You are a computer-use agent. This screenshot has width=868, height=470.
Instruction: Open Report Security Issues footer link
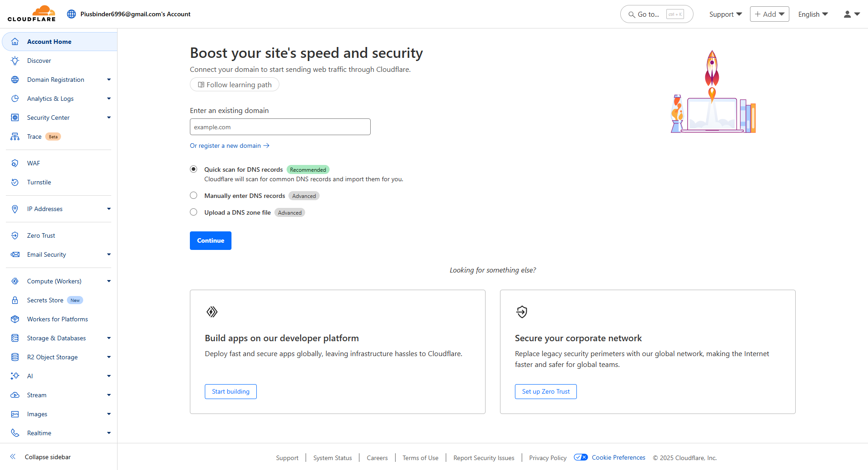coord(484,458)
